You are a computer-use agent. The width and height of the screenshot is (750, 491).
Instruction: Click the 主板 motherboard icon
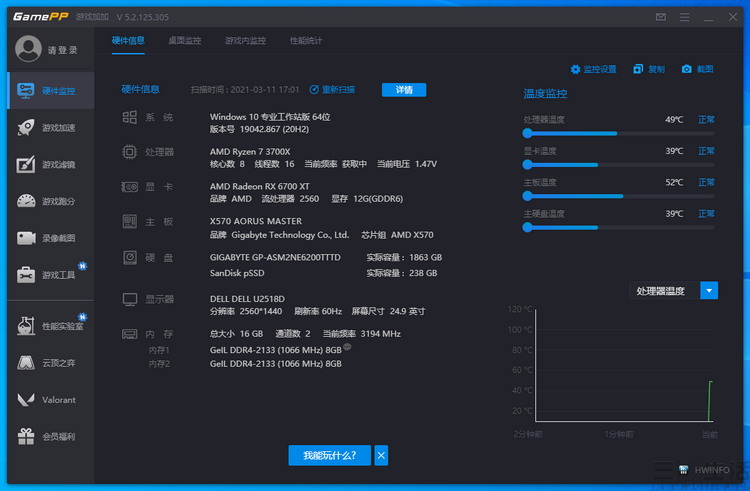pyautogui.click(x=130, y=221)
